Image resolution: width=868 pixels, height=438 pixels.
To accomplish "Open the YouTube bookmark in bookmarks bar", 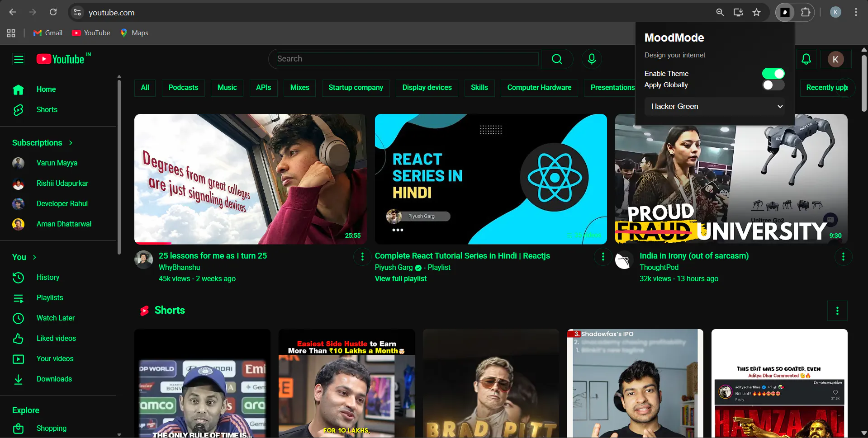I will click(x=91, y=33).
